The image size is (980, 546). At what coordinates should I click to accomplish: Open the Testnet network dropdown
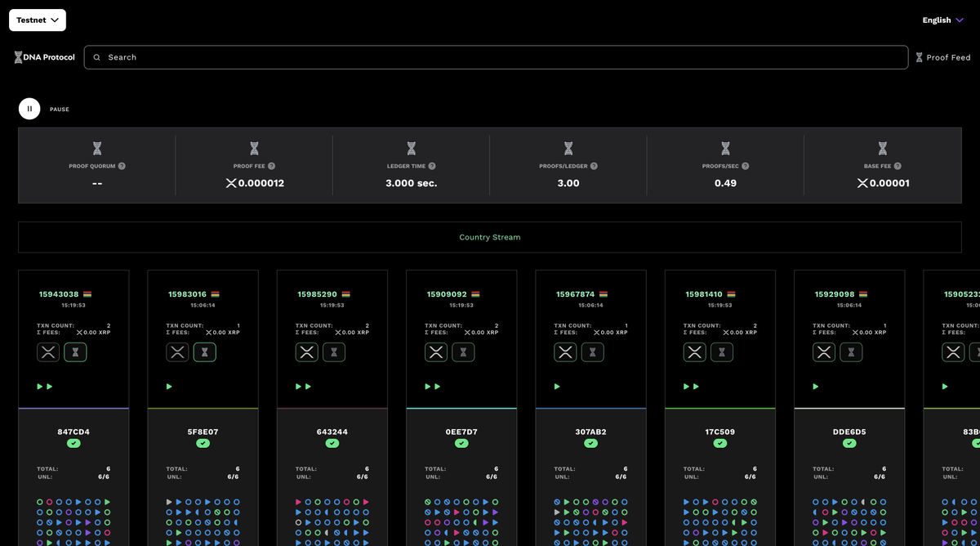point(38,20)
